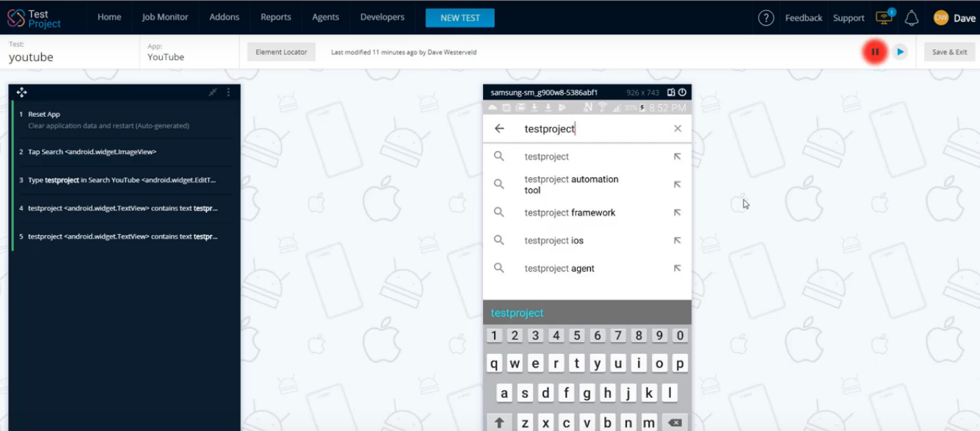Screen dimensions: 980x431
Task: Tap the fill arrow on 'testproject agent'
Action: click(x=678, y=268)
